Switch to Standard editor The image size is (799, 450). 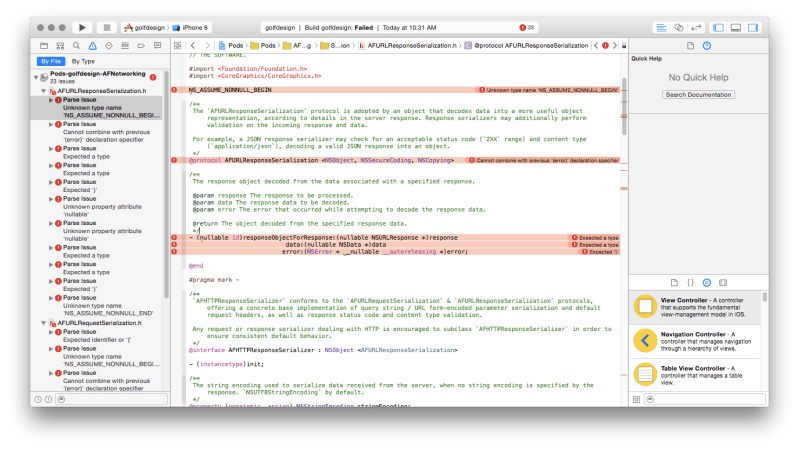click(x=661, y=28)
